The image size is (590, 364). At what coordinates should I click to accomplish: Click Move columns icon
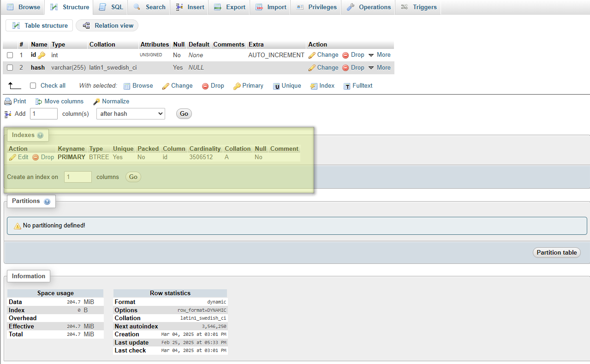[x=39, y=101]
